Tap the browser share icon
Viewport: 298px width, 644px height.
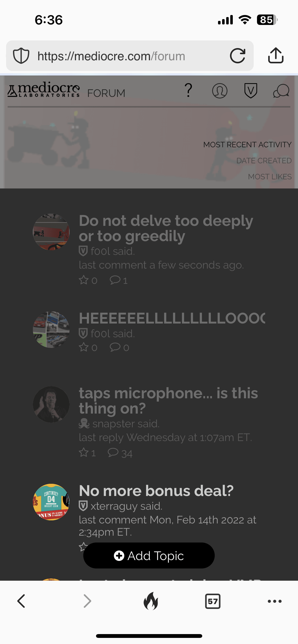coord(276,55)
